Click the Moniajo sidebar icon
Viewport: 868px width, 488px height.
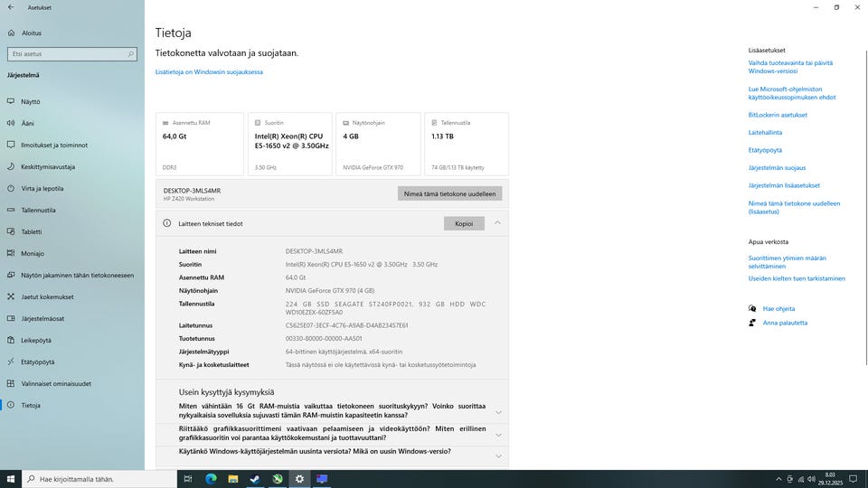[11, 253]
